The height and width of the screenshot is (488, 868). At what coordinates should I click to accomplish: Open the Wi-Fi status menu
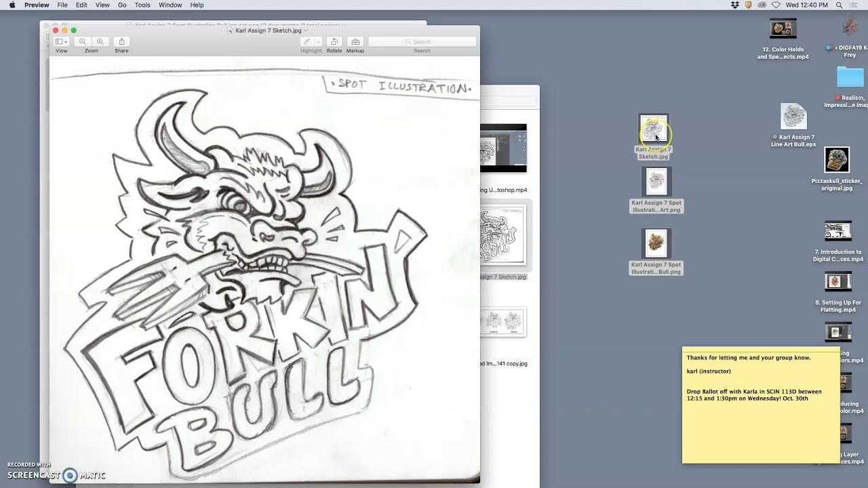coord(776,5)
